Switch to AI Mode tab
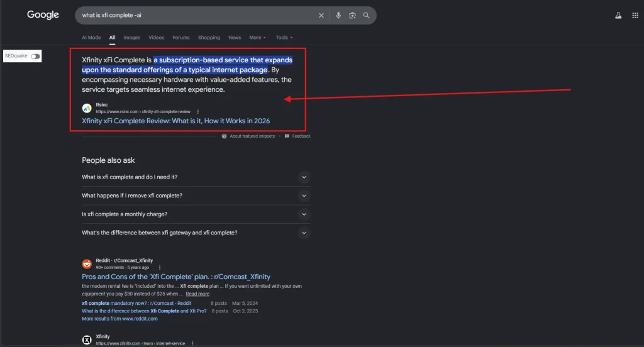644x347 pixels. click(91, 37)
